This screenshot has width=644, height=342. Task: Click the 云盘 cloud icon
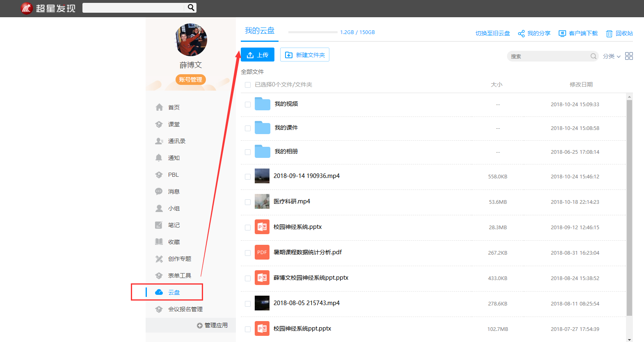159,292
